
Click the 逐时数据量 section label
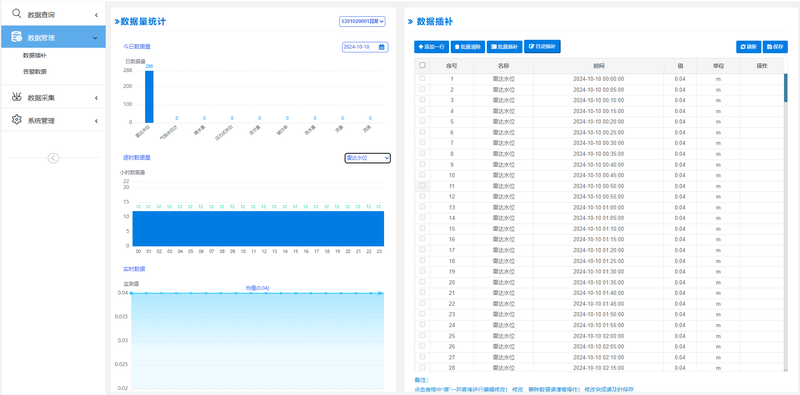tap(137, 158)
